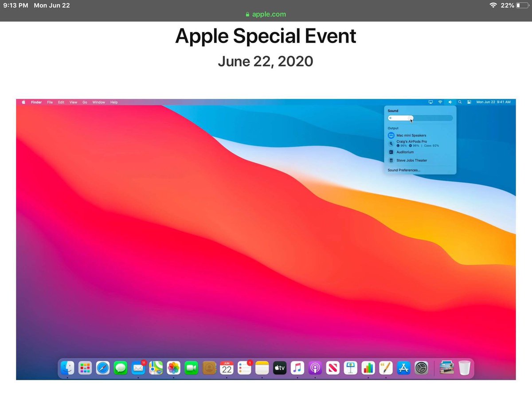The height and width of the screenshot is (399, 532).
Task: Open Reminders in the Dock
Action: (x=244, y=368)
